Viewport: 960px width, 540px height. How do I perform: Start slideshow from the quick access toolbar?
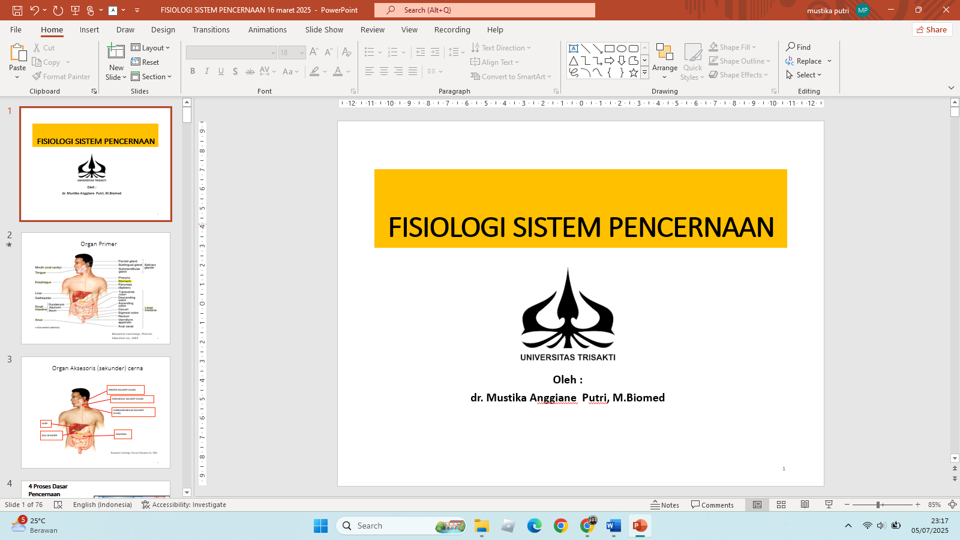(x=75, y=10)
